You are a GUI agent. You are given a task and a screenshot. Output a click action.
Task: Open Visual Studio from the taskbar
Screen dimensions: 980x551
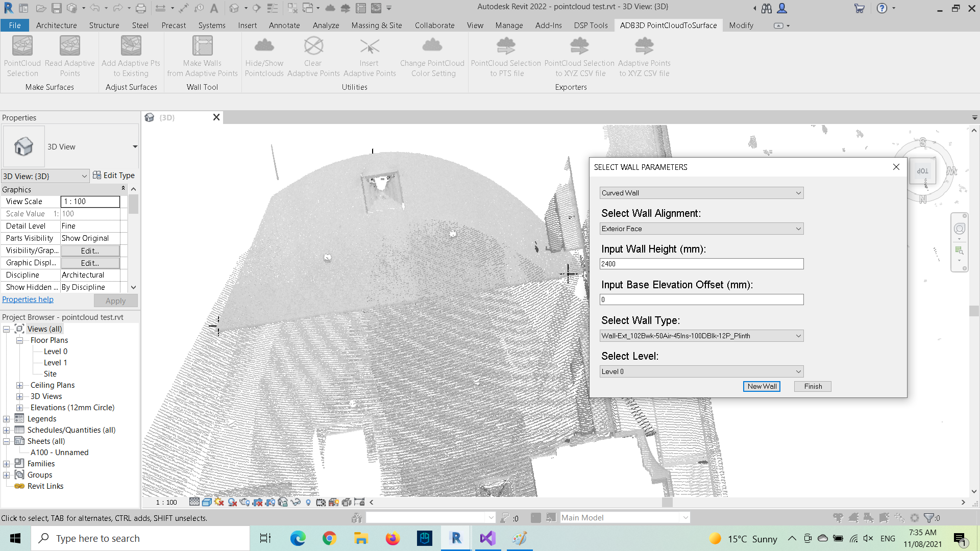pos(487,538)
